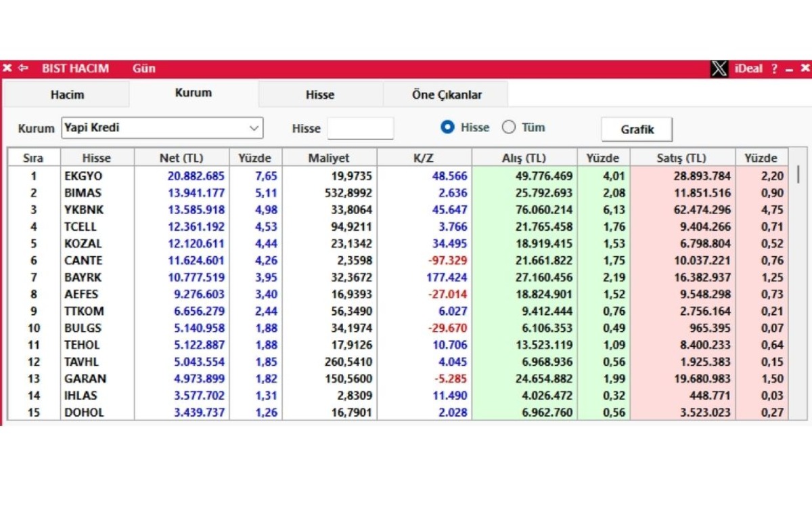Click net value 3.439.737 for DOHOL
This screenshot has width=812, height=508.
point(199,412)
